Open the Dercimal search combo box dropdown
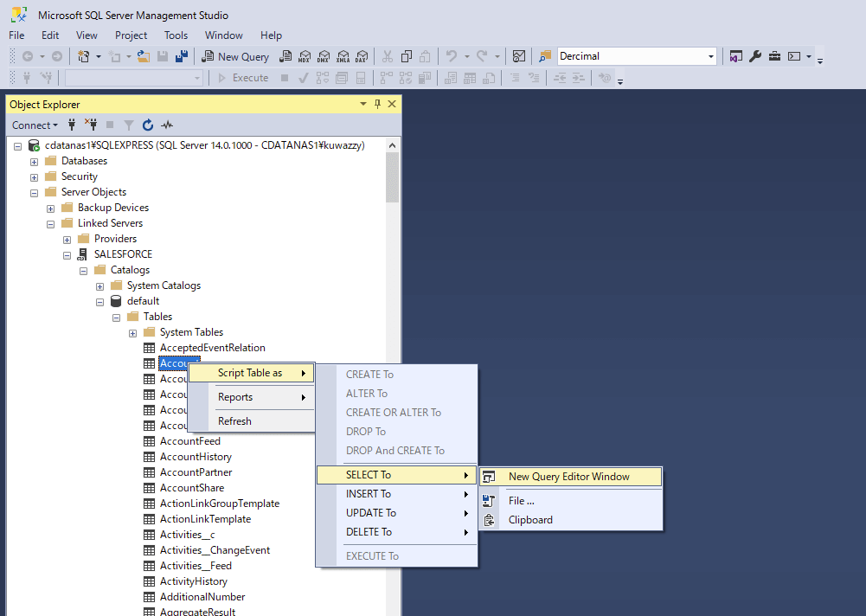Screen dimensions: 866x616 tap(711, 56)
